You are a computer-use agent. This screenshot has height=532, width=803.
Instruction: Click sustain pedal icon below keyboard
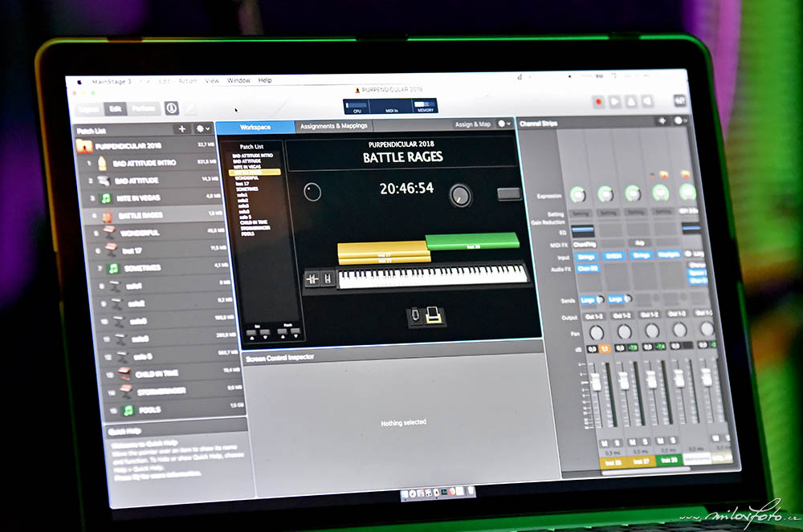[416, 315]
